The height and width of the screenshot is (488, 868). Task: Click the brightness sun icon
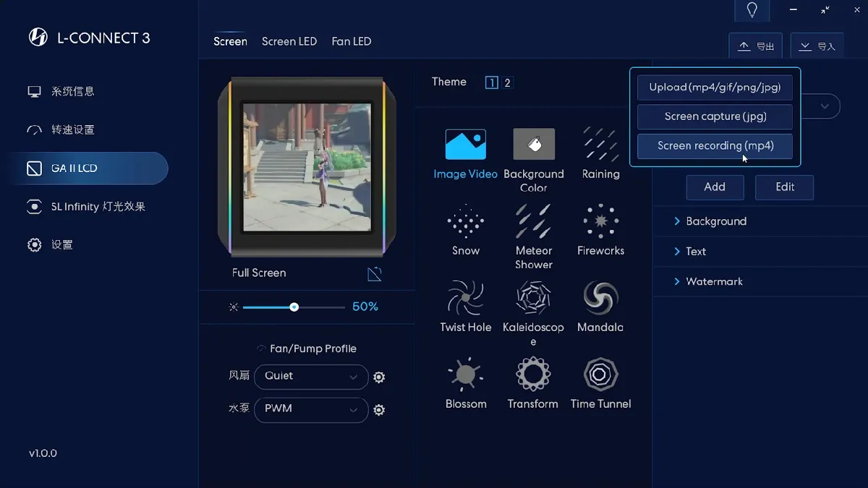234,307
